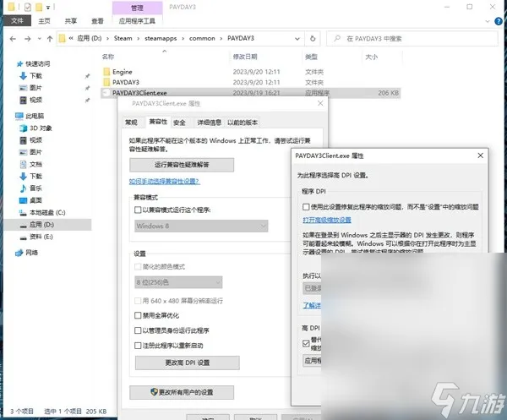Check 禁用全屏优化 option
The width and height of the screenshot is (507, 420).
tap(138, 315)
